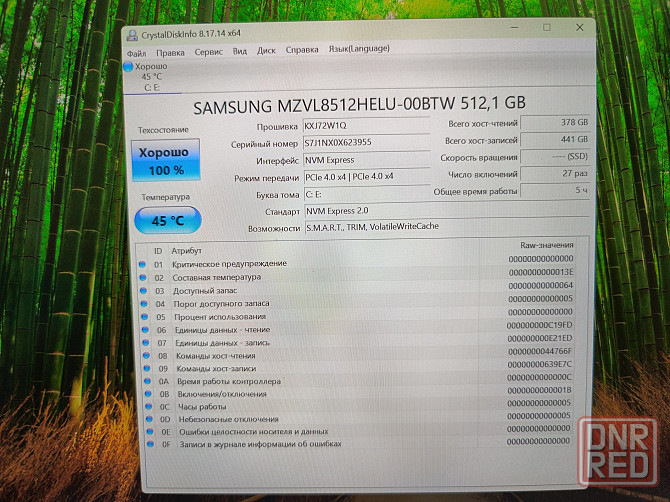Click the ---- (SSD) rotation speed value

555,157
